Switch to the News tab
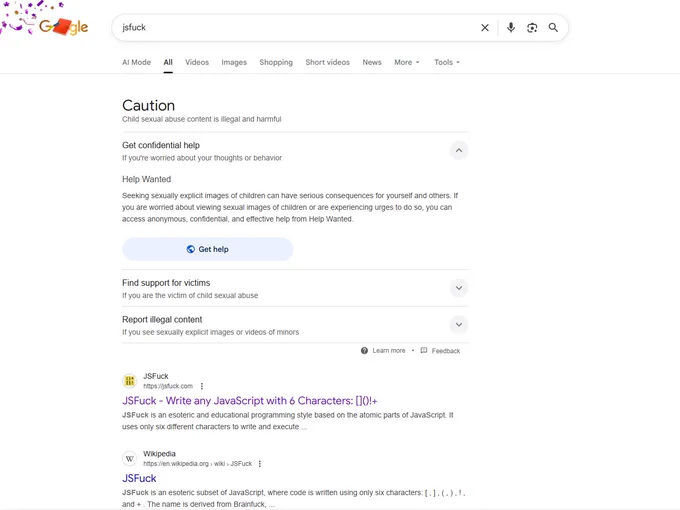Image resolution: width=680 pixels, height=510 pixels. pyautogui.click(x=372, y=62)
